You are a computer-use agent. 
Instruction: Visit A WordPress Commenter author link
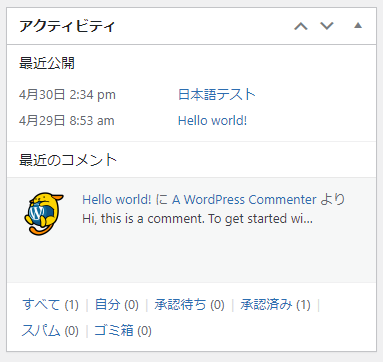(x=244, y=199)
